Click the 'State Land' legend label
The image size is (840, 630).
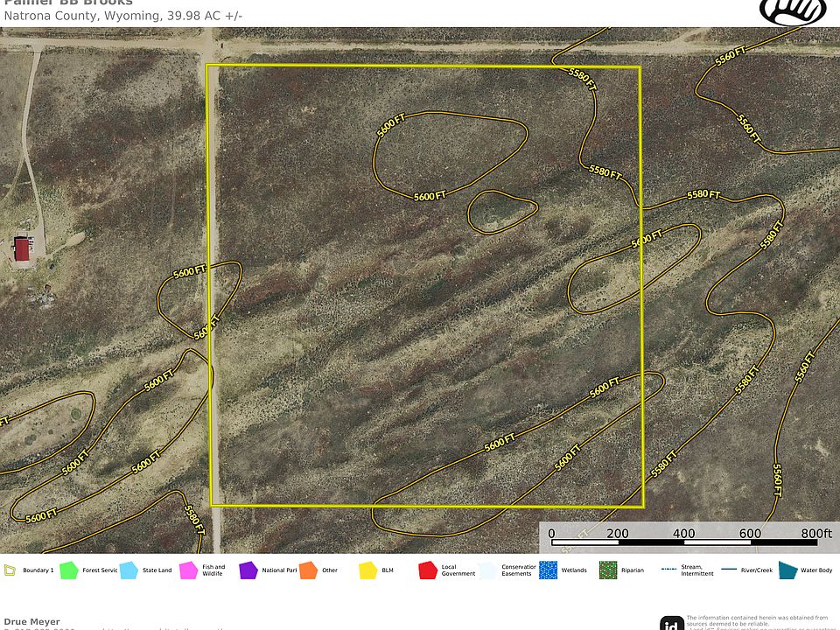[157, 570]
